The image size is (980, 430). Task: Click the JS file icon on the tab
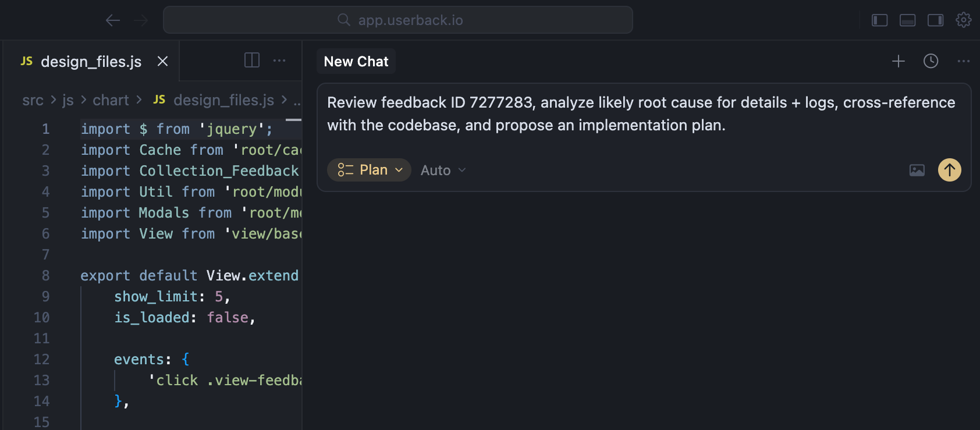coord(26,61)
